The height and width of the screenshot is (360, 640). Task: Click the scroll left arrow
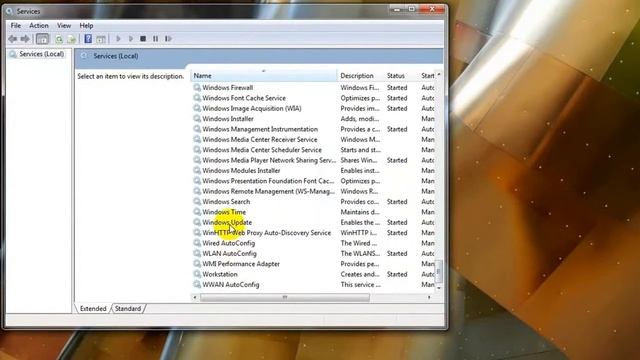tap(195, 298)
